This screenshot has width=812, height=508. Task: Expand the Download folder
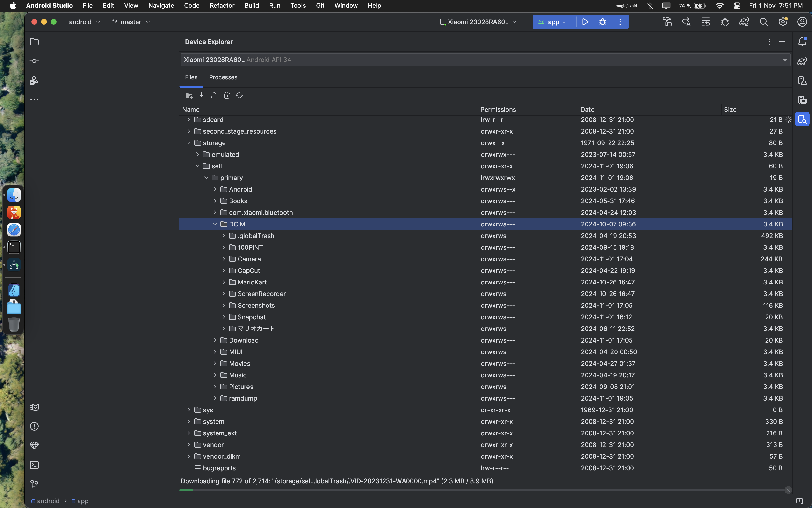click(x=215, y=340)
